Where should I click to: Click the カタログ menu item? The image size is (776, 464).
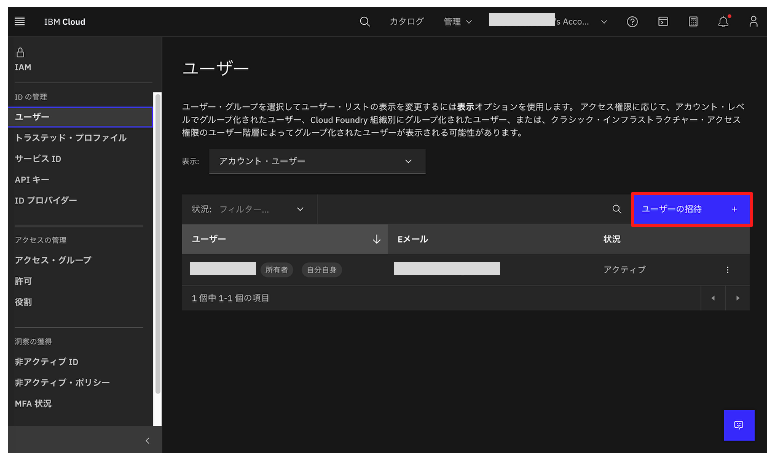click(406, 21)
